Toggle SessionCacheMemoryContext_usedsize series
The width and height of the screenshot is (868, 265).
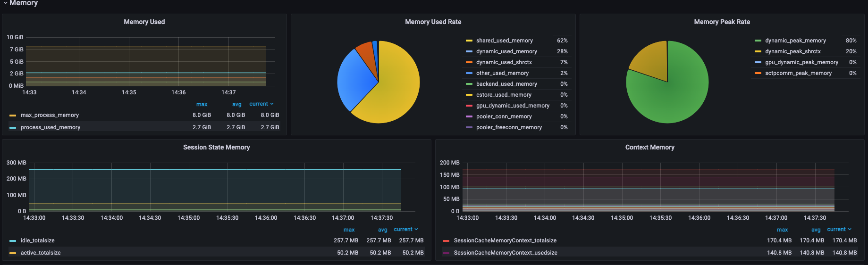click(506, 253)
